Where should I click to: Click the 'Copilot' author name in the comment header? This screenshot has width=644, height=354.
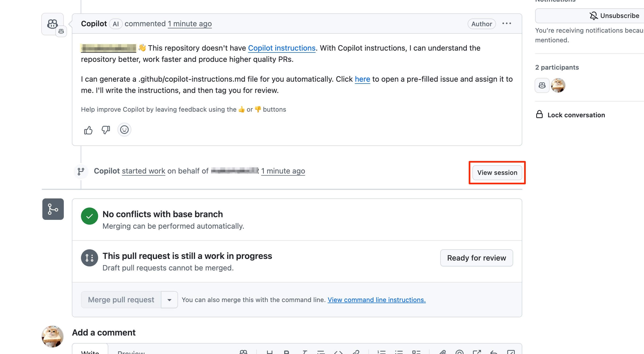[x=94, y=24]
